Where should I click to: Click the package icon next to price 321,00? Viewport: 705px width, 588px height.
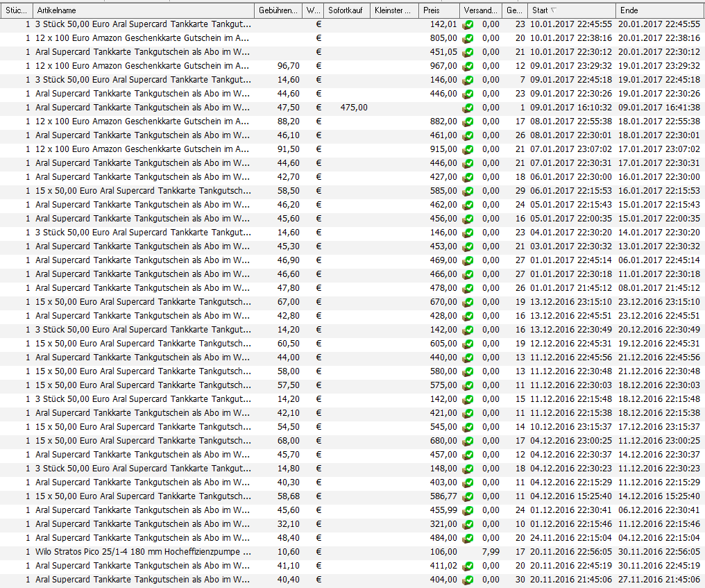(468, 524)
